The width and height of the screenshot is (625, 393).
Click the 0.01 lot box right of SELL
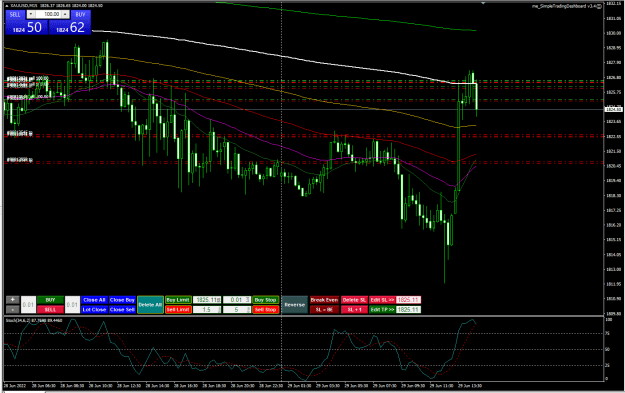point(72,305)
